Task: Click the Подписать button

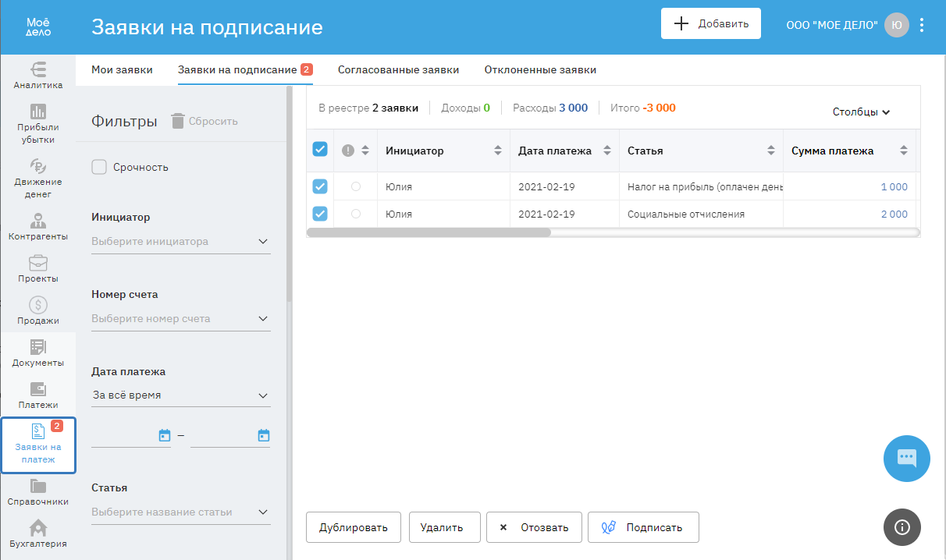Action: click(643, 527)
